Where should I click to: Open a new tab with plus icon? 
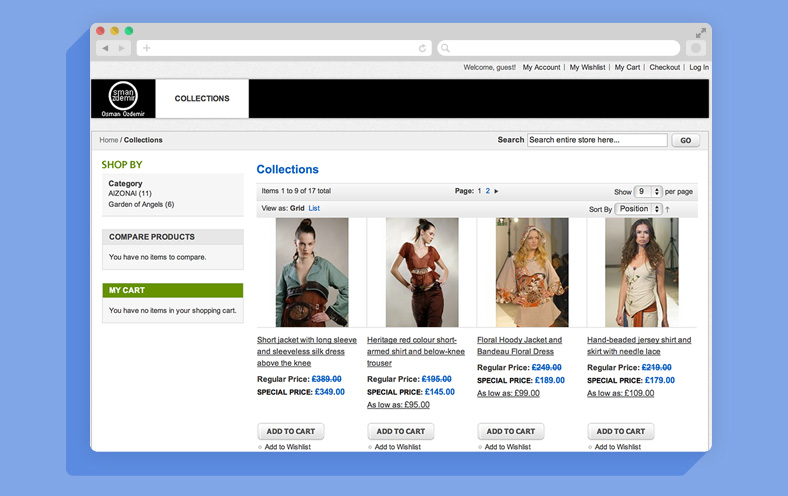tap(147, 48)
